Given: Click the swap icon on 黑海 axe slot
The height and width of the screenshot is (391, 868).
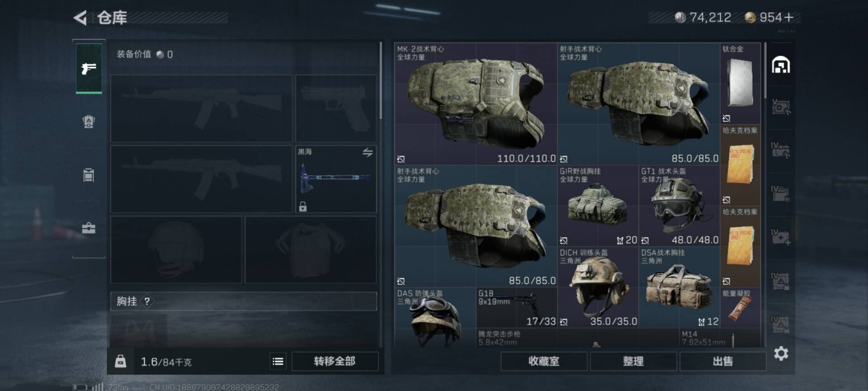Looking at the screenshot, I should pos(368,153).
